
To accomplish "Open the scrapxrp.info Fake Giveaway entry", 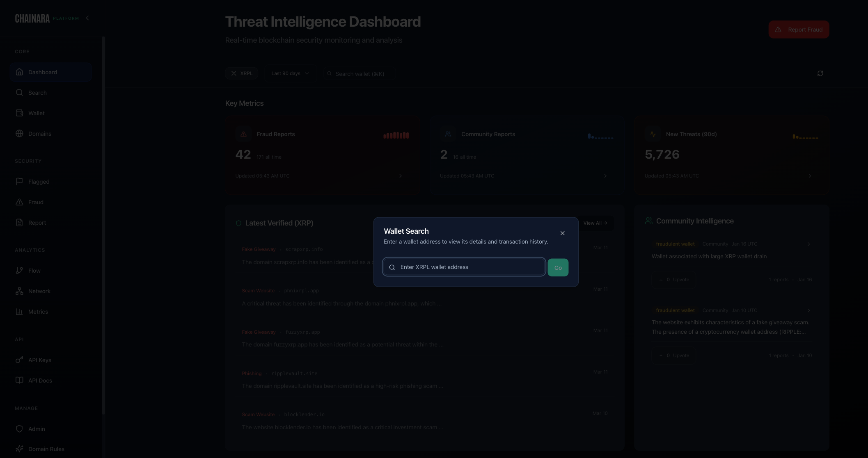I will tap(425, 256).
